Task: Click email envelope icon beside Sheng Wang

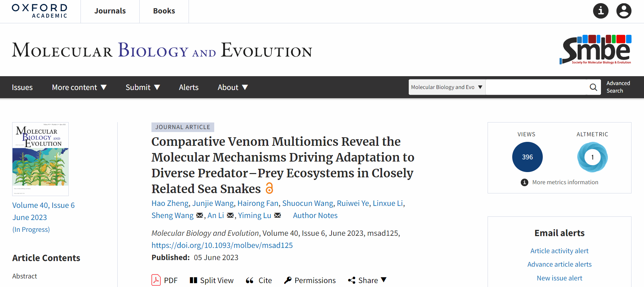Action: [x=199, y=215]
